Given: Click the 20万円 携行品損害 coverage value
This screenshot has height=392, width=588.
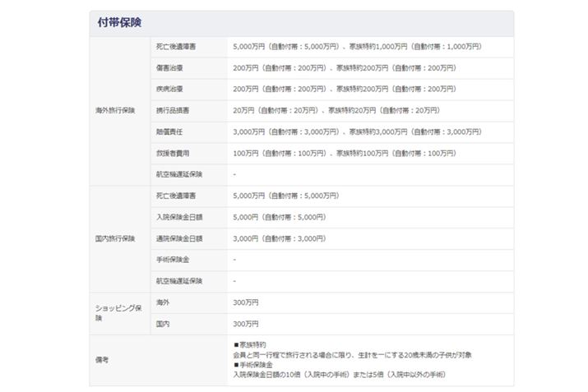Looking at the screenshot, I should [x=243, y=110].
